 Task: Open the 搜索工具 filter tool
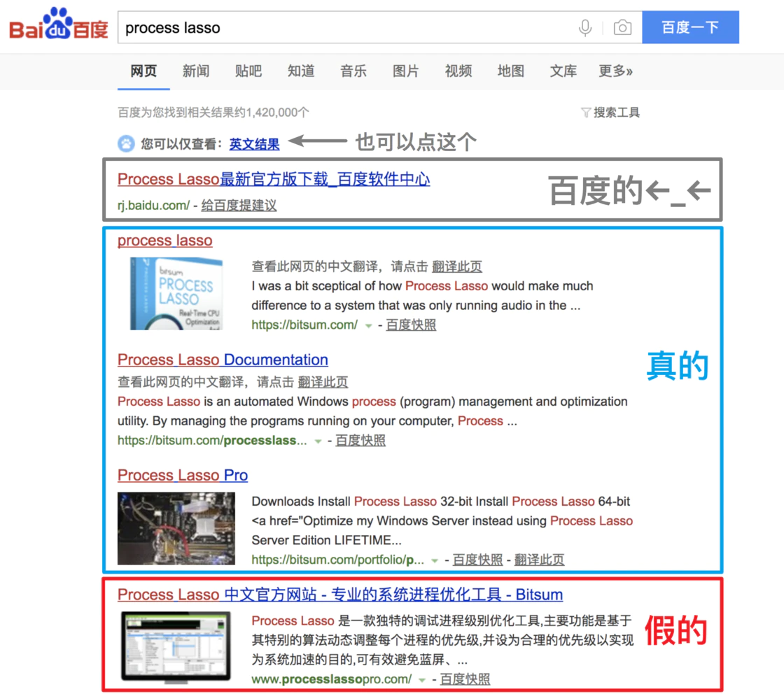(x=610, y=113)
